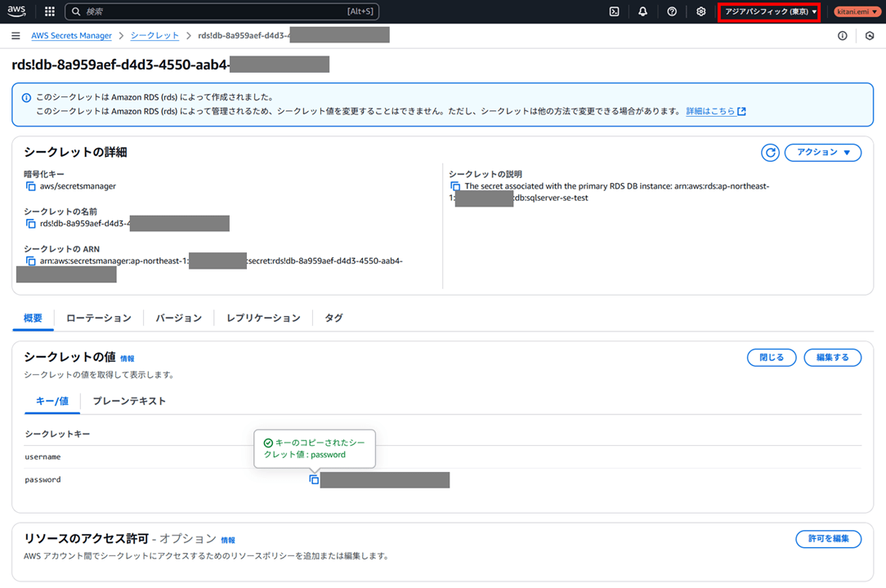Switch to the バージョン tab
The image size is (886, 588).
[178, 318]
